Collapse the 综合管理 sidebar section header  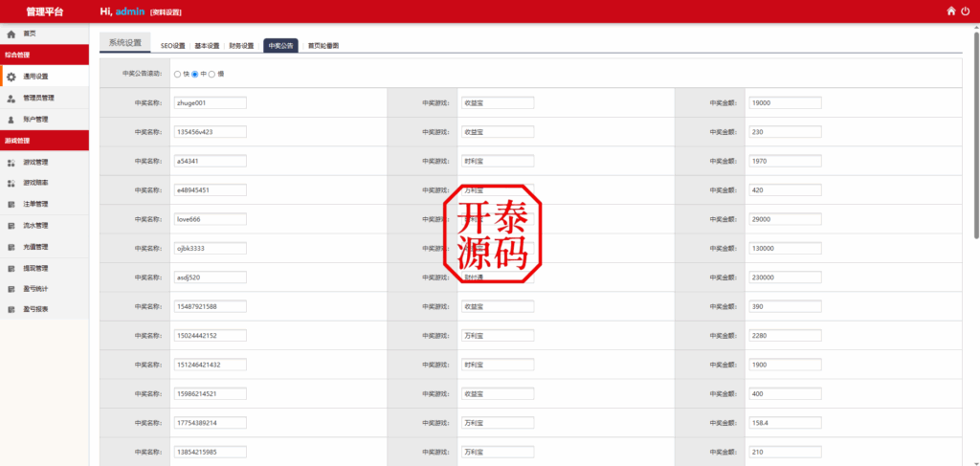(44, 55)
